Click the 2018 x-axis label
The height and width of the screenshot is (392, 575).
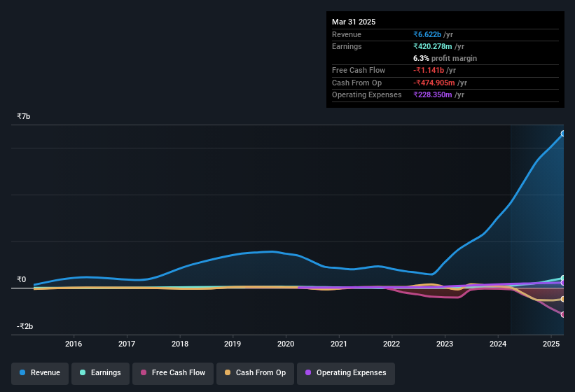[x=180, y=344]
